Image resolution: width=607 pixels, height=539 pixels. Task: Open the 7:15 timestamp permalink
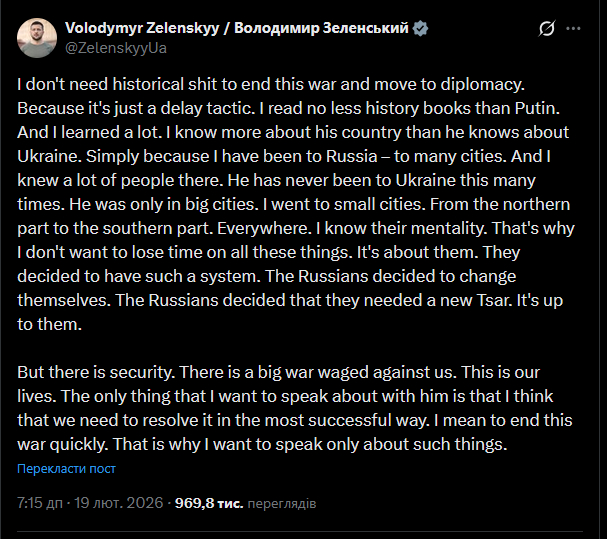(88, 500)
